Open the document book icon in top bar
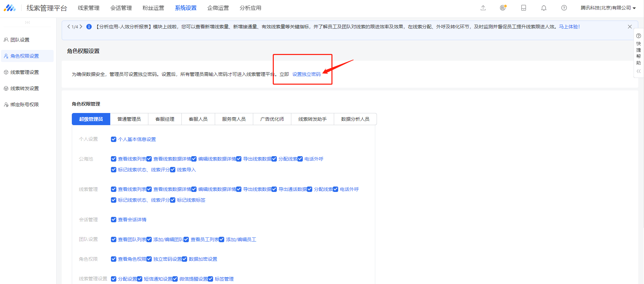 [x=524, y=8]
